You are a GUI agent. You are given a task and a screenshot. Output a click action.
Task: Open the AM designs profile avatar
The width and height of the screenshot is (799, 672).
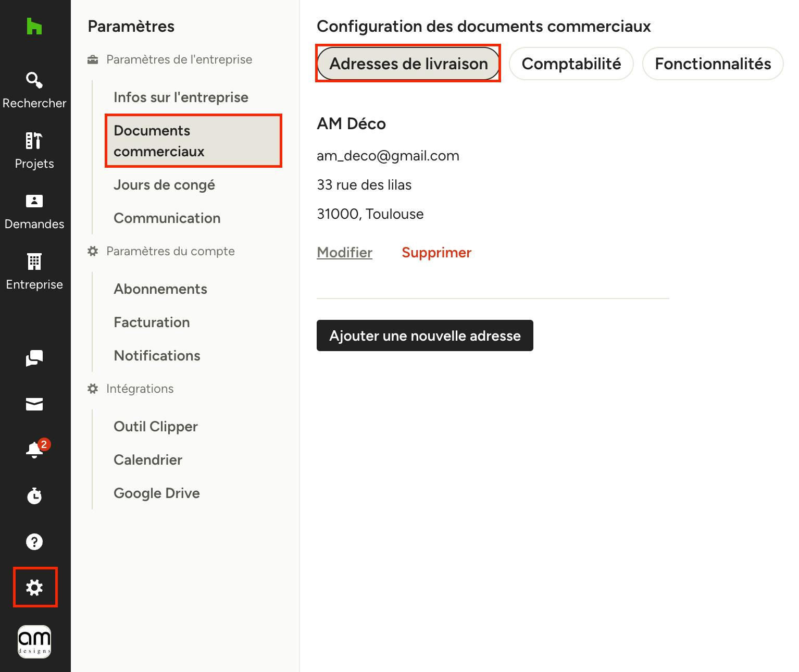[34, 642]
